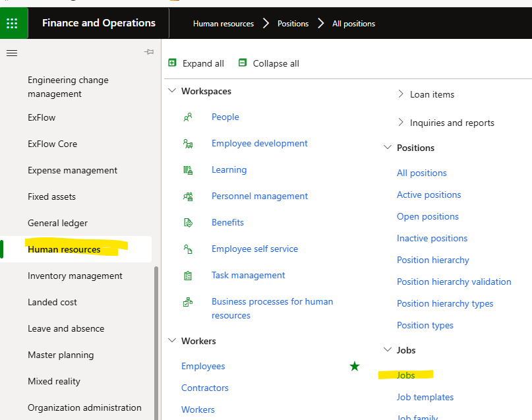Click the People workspace icon

[x=188, y=117]
